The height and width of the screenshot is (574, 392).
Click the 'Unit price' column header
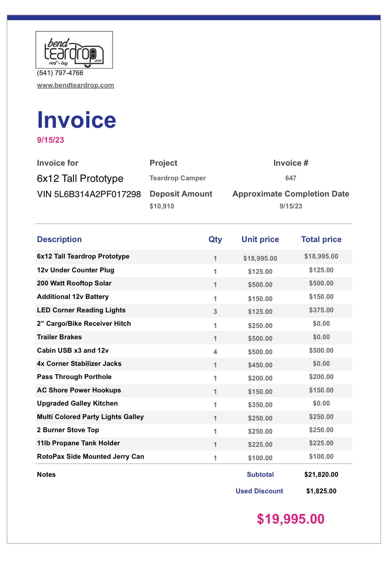[260, 239]
